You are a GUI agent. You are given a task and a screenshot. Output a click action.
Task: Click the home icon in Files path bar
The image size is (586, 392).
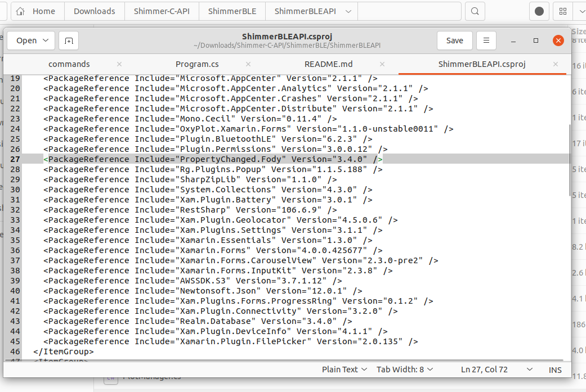pyautogui.click(x=21, y=11)
